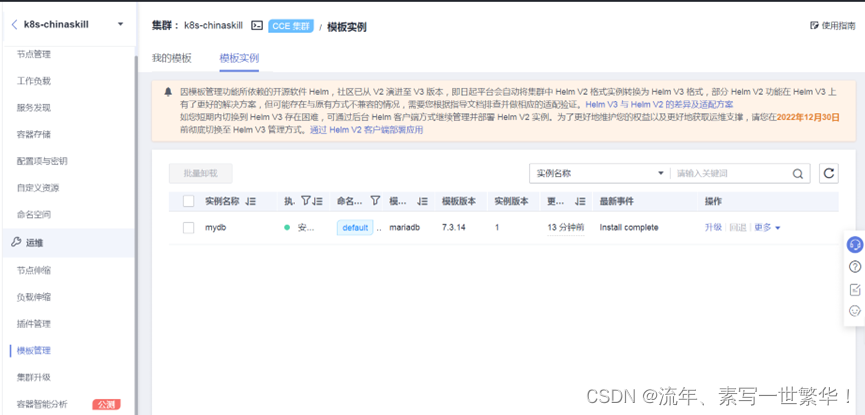Open 容器存储 in the sidebar
865x415 pixels.
coord(34,134)
